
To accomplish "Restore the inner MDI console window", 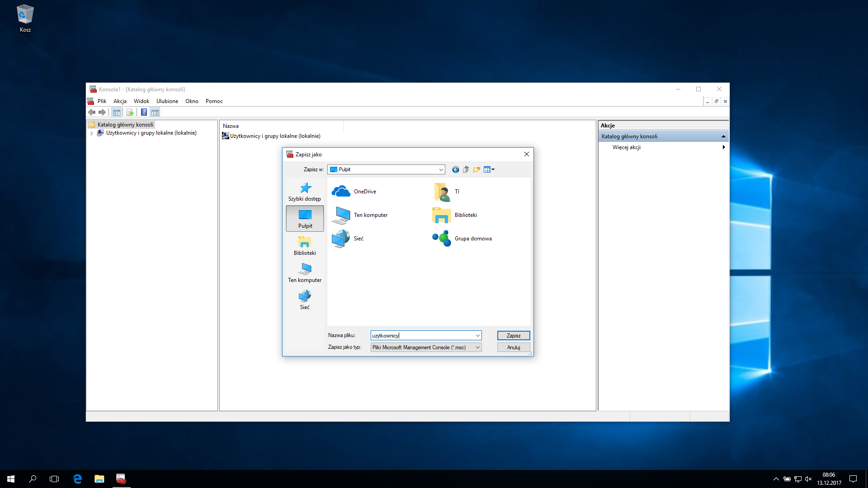I will coord(717,101).
